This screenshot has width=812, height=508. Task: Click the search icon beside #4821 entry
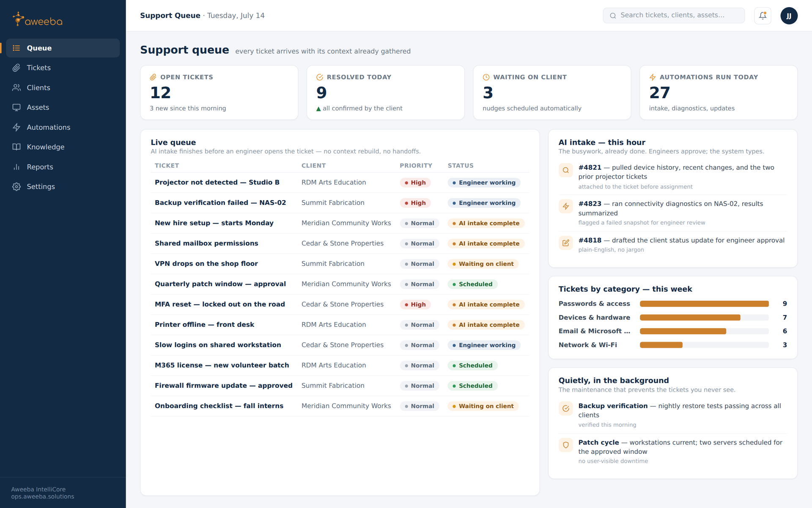pyautogui.click(x=565, y=170)
